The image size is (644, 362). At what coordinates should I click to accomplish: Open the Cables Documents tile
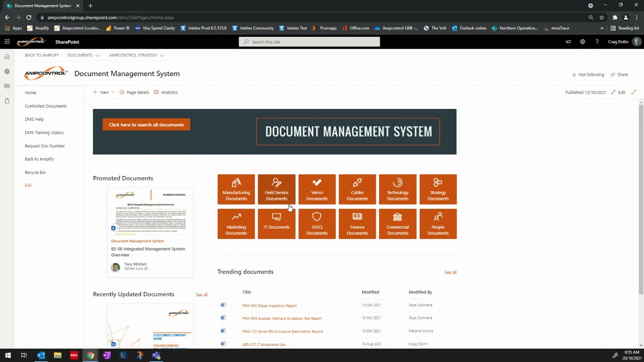pyautogui.click(x=357, y=189)
